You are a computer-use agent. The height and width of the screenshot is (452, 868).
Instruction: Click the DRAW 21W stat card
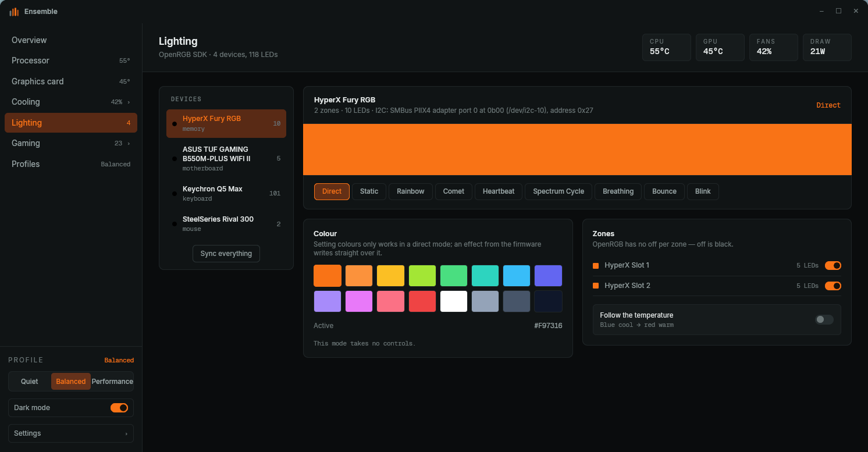pos(827,47)
